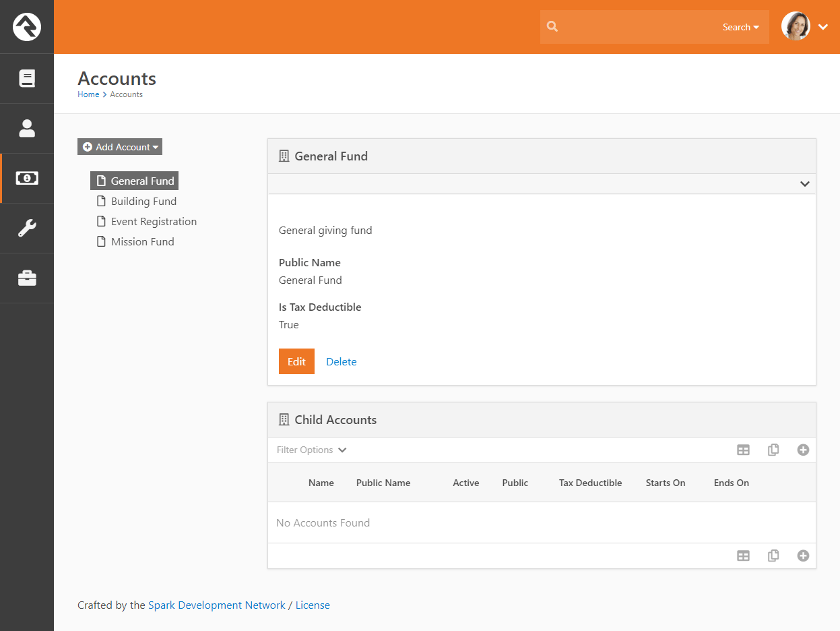Click the building icon beside General Fund title
Image resolution: width=840 pixels, height=631 pixels.
(284, 156)
